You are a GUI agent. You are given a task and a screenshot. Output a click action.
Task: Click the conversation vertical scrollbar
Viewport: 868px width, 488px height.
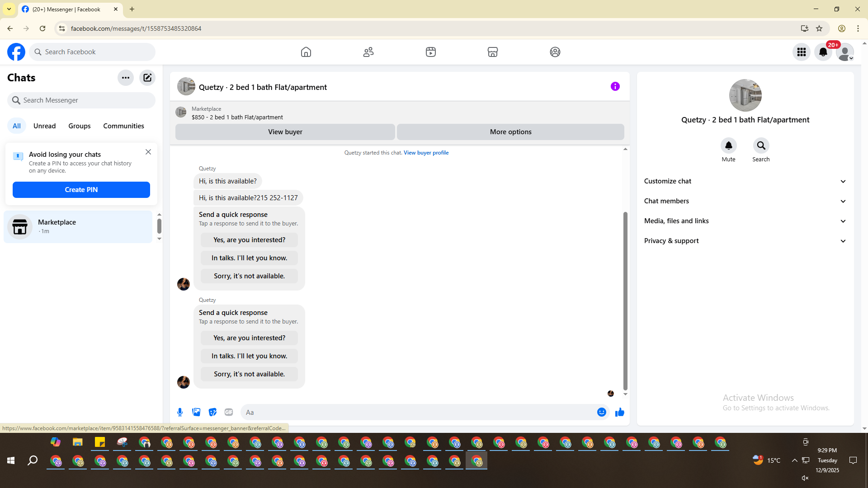tap(625, 300)
